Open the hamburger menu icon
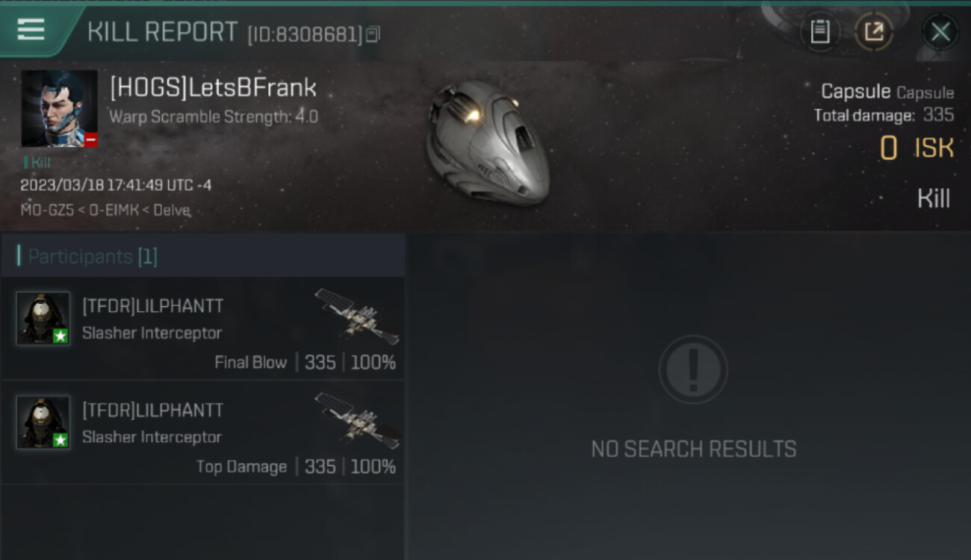This screenshot has width=971, height=560. (x=31, y=29)
